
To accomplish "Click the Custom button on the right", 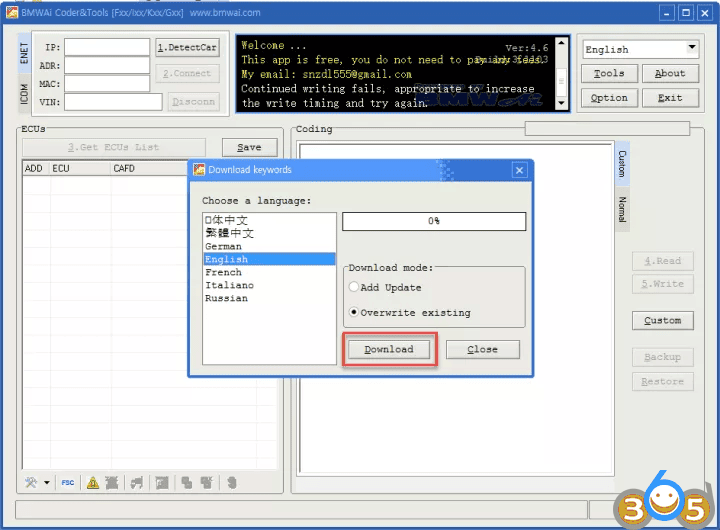I will point(663,321).
